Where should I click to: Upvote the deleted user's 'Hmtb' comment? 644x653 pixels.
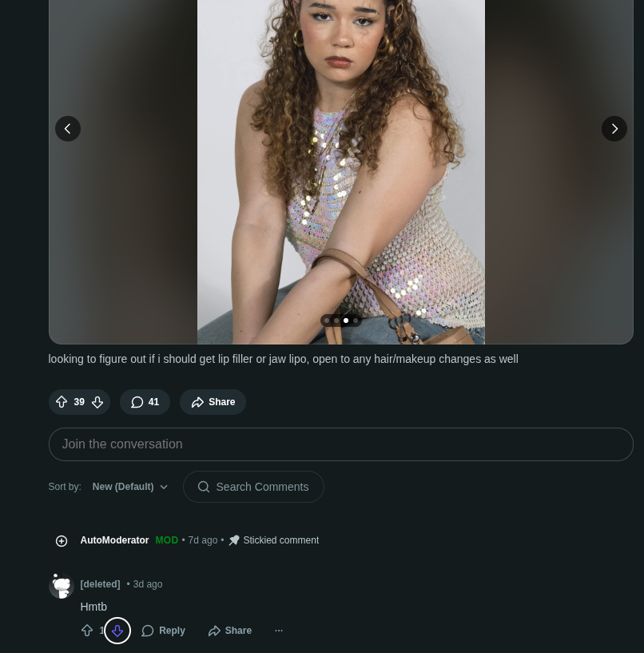[x=87, y=631]
